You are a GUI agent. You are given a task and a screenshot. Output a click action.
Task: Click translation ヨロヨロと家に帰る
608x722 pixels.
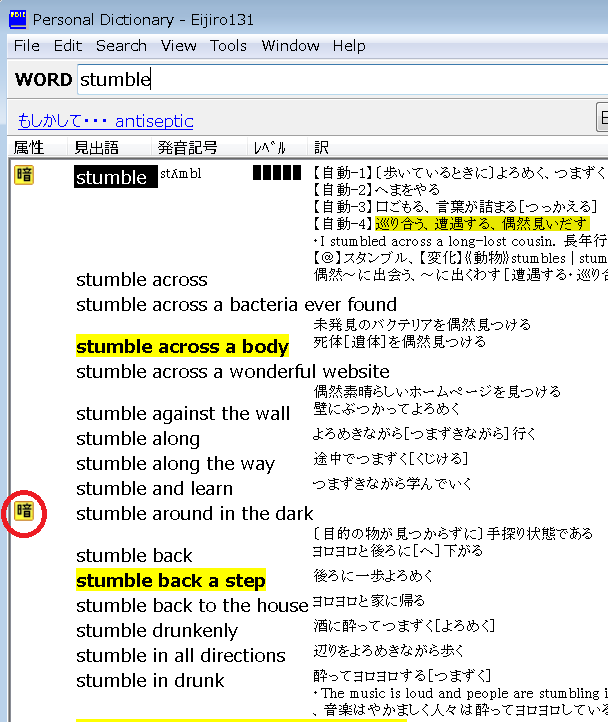(x=368, y=600)
